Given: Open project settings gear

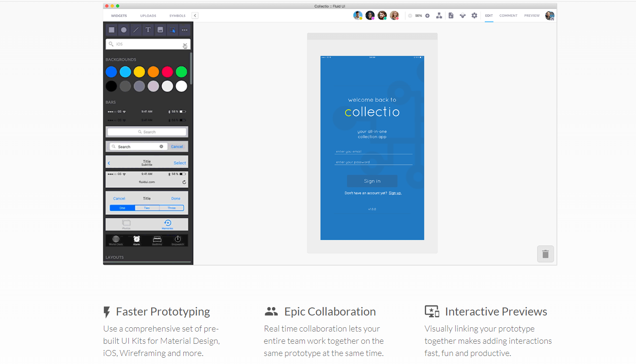Looking at the screenshot, I should coord(475,16).
